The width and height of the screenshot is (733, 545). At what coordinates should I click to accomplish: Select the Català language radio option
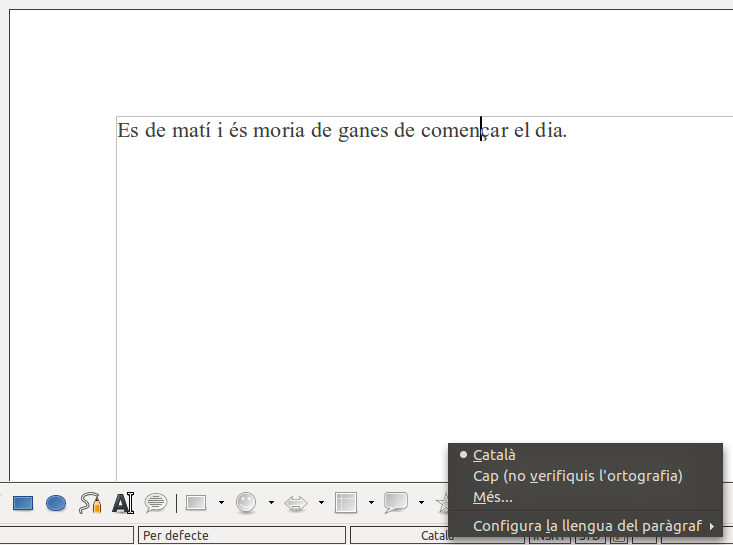[x=494, y=454]
